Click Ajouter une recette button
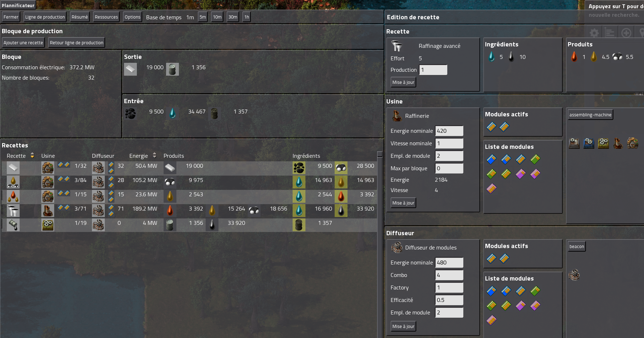The image size is (644, 338). pyautogui.click(x=23, y=42)
